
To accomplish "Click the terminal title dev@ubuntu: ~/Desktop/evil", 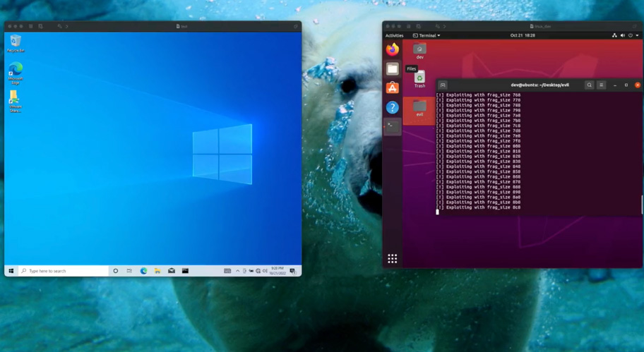I will click(539, 85).
